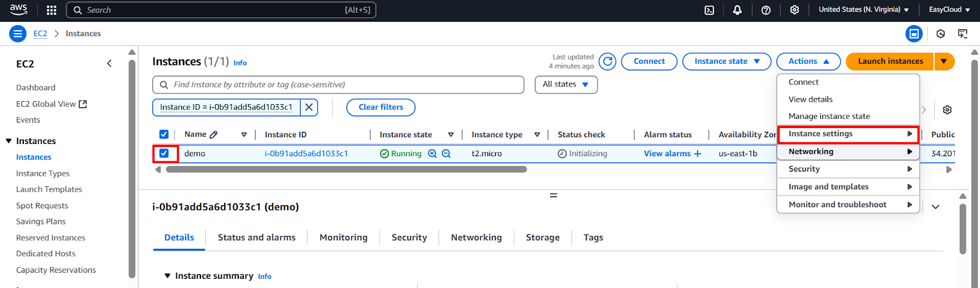Image resolution: width=980 pixels, height=288 pixels.
Task: Click the table horizontal scrollbar
Action: click(346, 169)
